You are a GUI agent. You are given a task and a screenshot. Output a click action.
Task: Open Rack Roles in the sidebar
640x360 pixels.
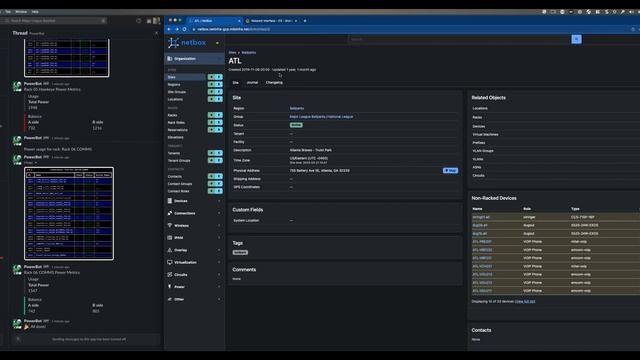176,122
